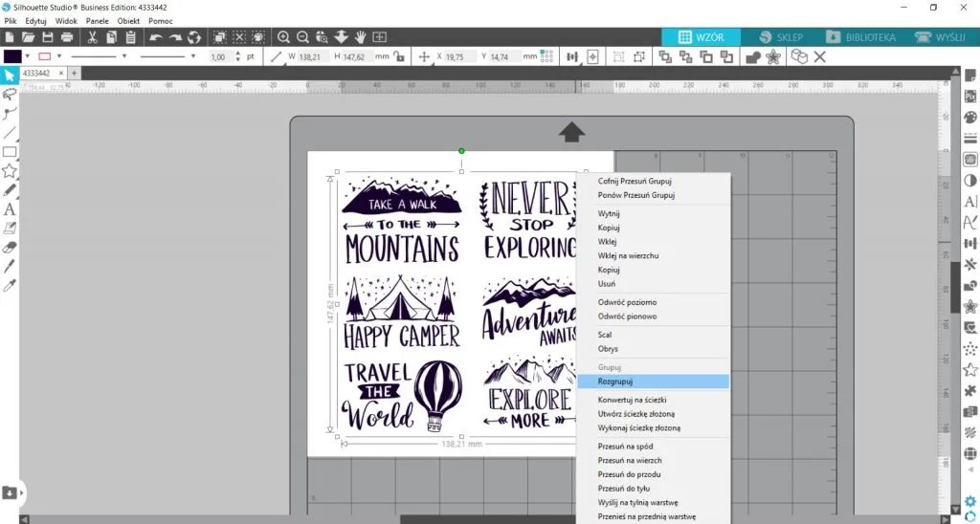This screenshot has height=524, width=980.
Task: Select the Text tool
Action: tap(10, 209)
